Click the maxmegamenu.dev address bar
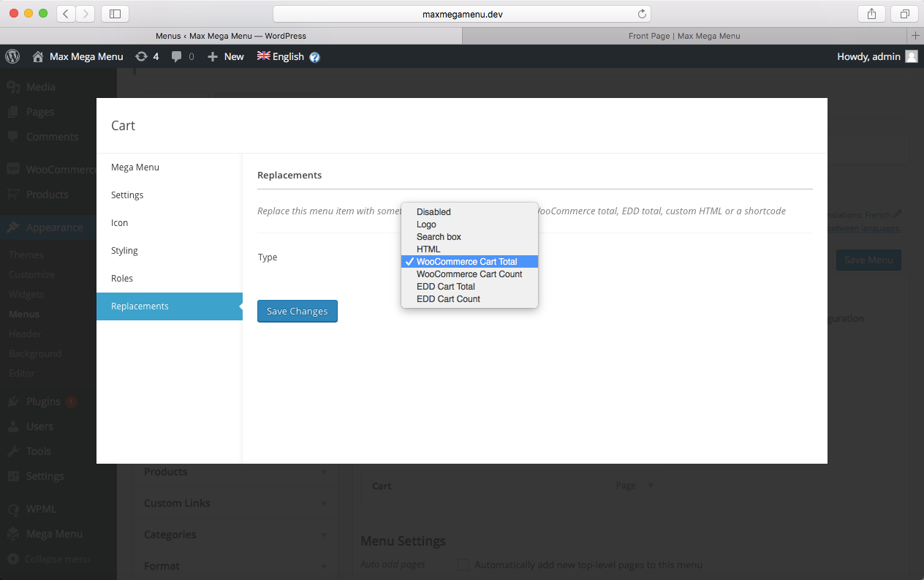924x580 pixels. click(462, 14)
